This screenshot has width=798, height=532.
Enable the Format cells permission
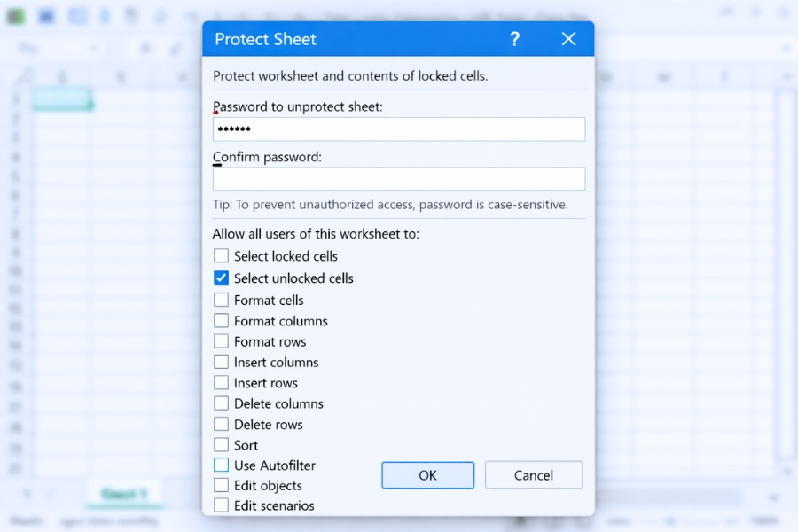(221, 300)
